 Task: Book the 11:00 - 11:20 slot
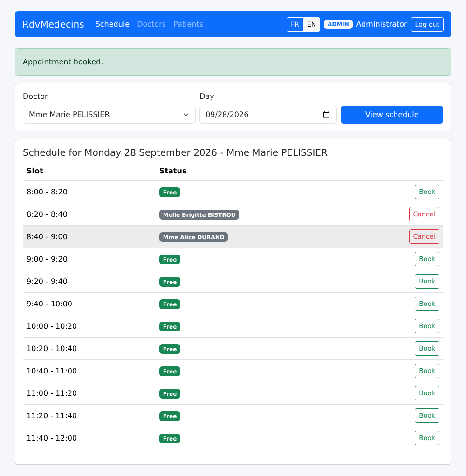click(x=427, y=393)
